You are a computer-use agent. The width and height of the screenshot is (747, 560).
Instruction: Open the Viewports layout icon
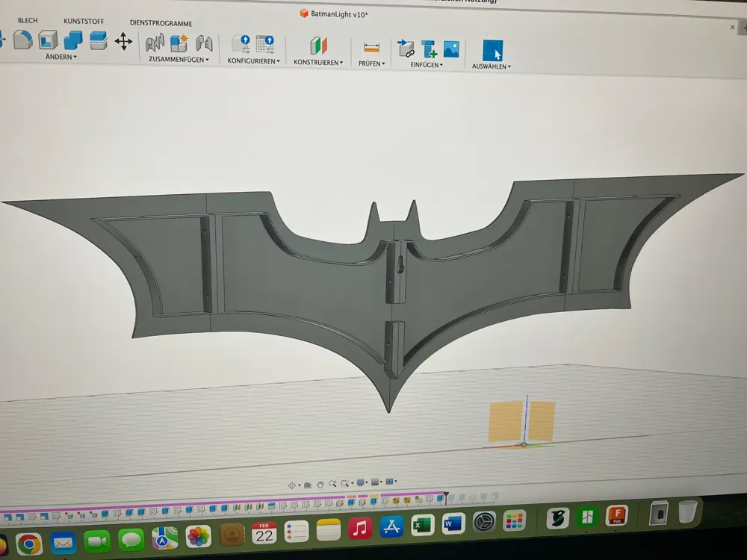[x=390, y=482]
